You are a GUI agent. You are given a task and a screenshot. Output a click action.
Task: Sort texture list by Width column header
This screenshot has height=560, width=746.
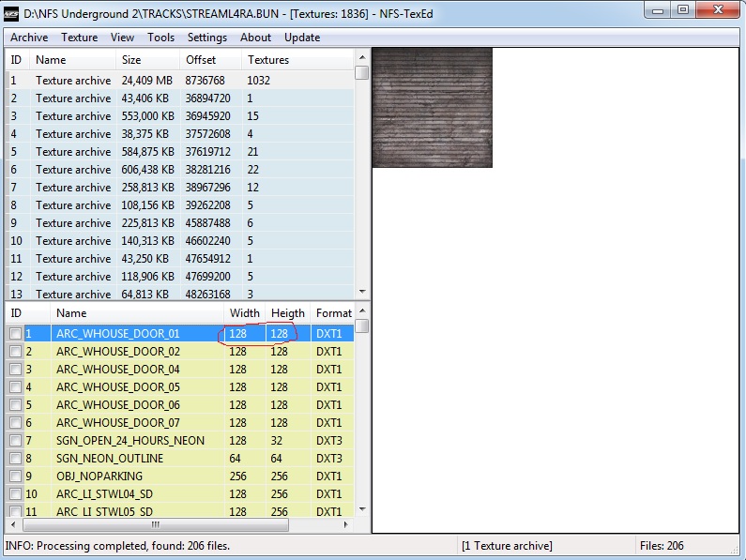click(x=245, y=313)
